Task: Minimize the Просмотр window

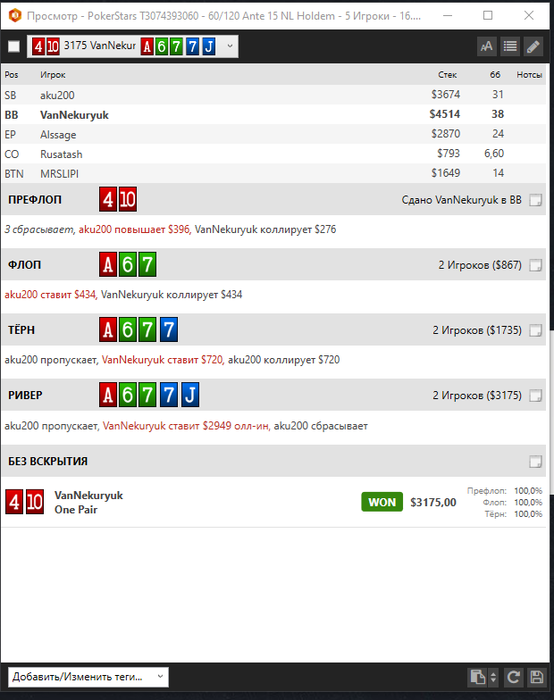Action: [x=448, y=16]
